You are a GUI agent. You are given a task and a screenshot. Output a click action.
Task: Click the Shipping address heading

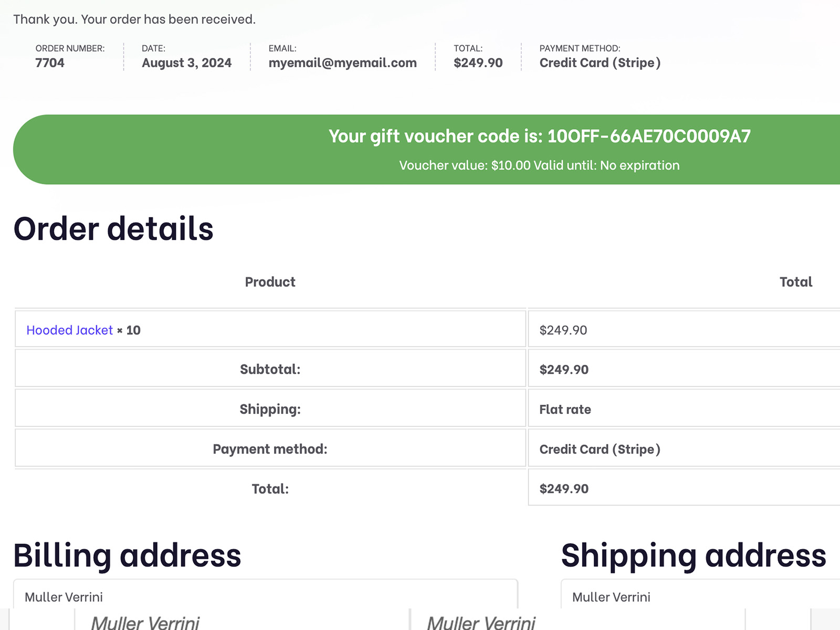694,555
